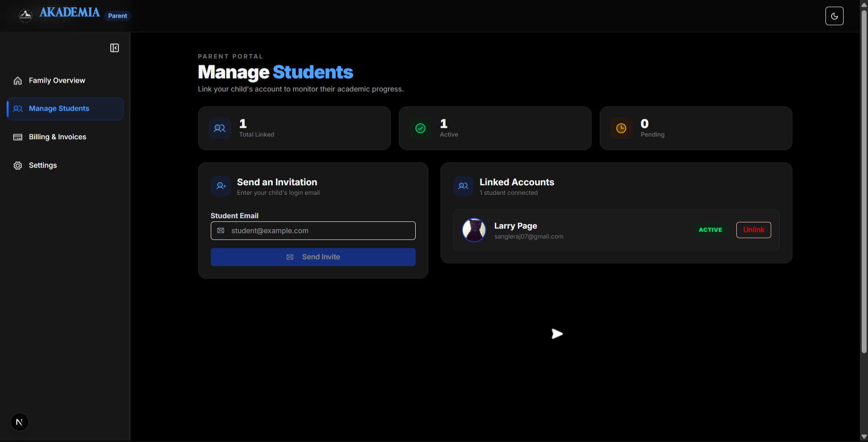The height and width of the screenshot is (442, 868).
Task: Toggle dark mode with moon icon
Action: [834, 16]
